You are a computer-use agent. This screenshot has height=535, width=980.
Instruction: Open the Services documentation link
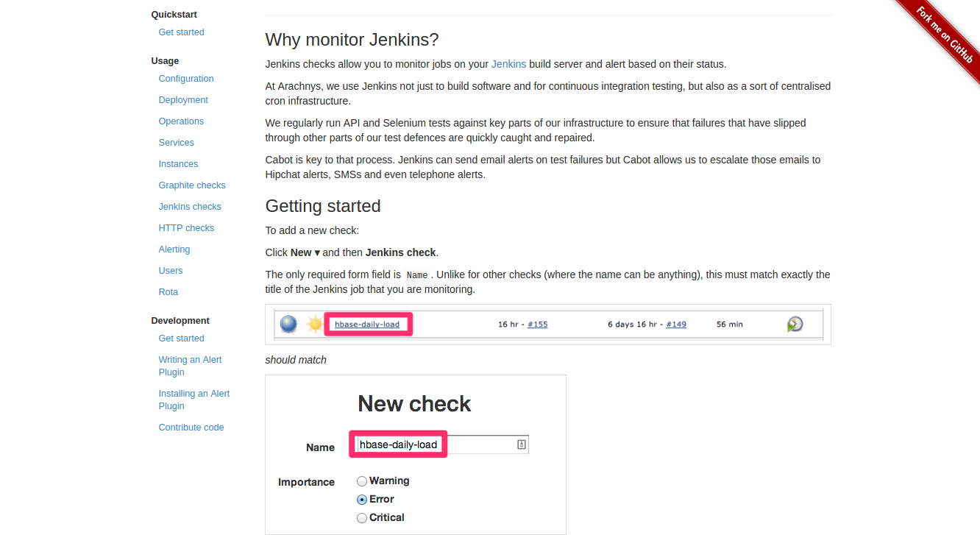(177, 143)
